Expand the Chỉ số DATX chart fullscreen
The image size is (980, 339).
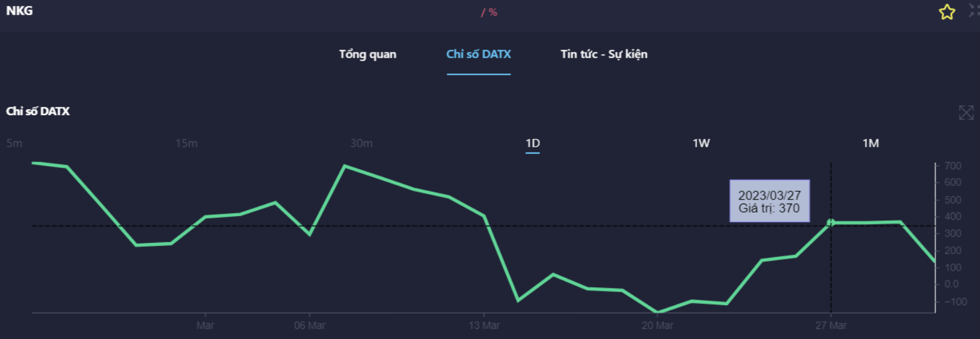click(x=966, y=112)
